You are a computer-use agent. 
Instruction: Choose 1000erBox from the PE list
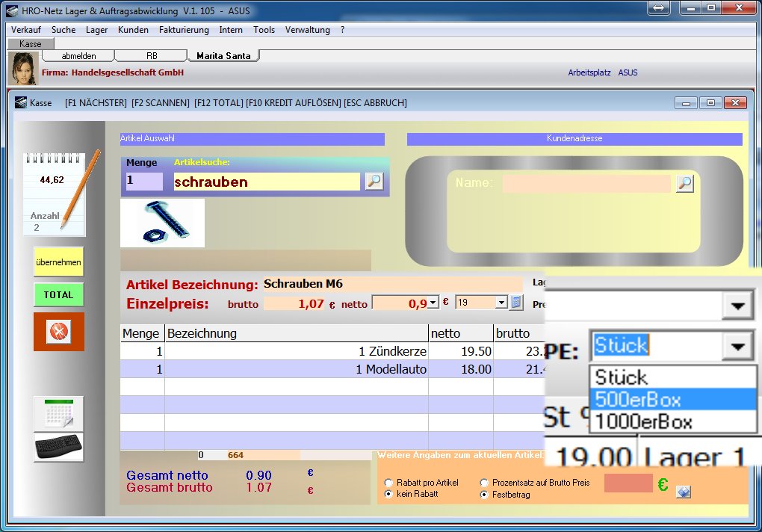coord(673,421)
